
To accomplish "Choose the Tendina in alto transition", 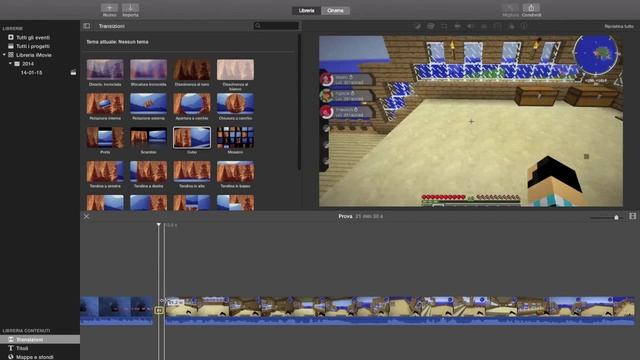I will click(x=192, y=171).
